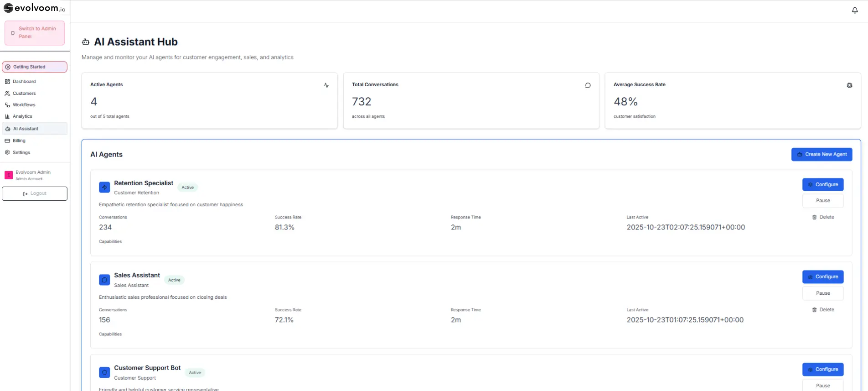
Task: Click the Sales Assistant agent heading
Action: click(137, 275)
